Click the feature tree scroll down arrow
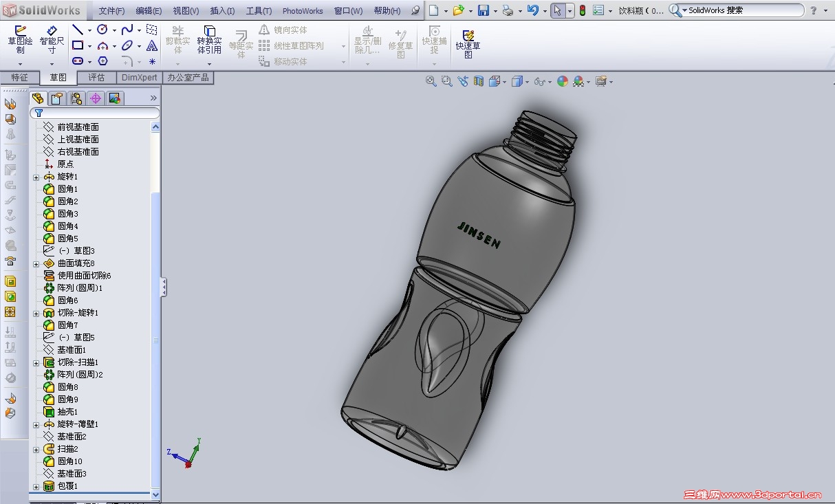 pyautogui.click(x=155, y=494)
